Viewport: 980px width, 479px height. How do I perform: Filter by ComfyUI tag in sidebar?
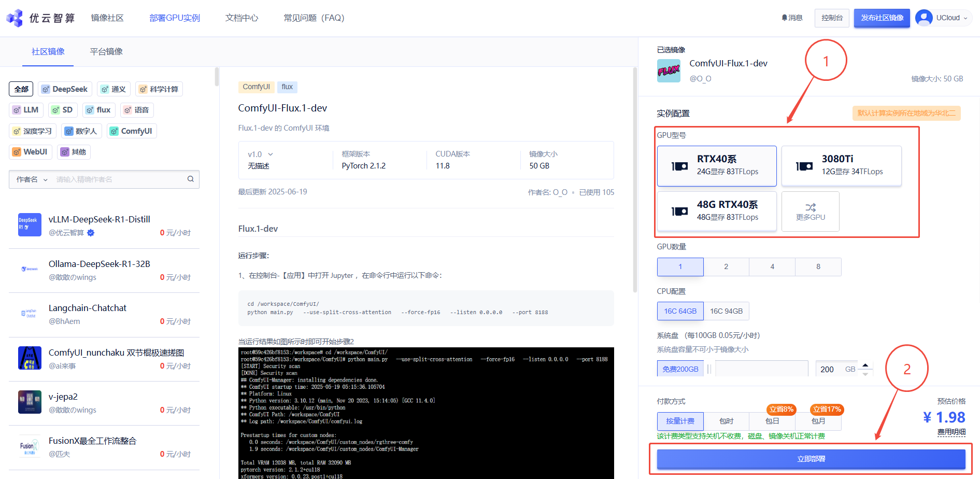click(x=132, y=131)
